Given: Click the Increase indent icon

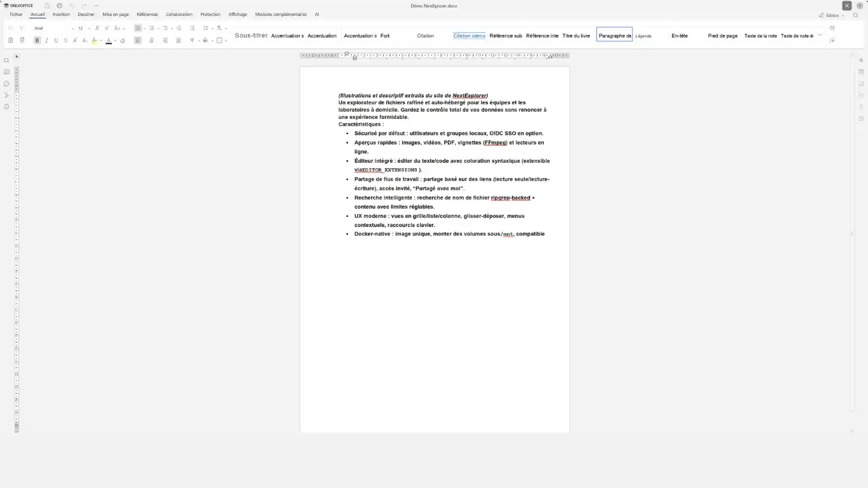Looking at the screenshot, I should [x=192, y=28].
